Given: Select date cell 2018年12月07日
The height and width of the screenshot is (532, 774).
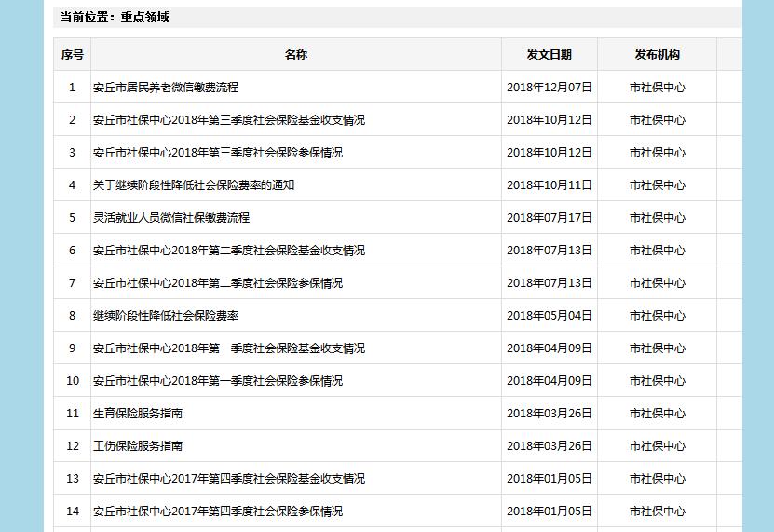Looking at the screenshot, I should click(x=549, y=88).
